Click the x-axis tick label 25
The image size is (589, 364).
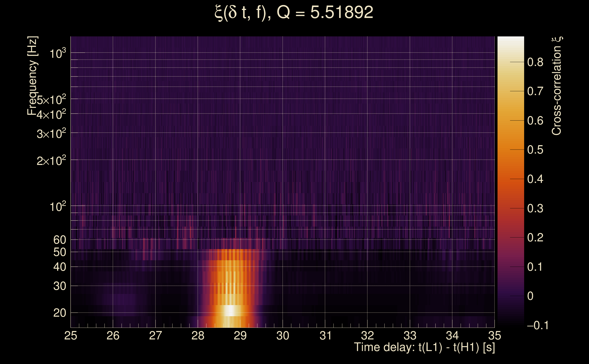(71, 336)
